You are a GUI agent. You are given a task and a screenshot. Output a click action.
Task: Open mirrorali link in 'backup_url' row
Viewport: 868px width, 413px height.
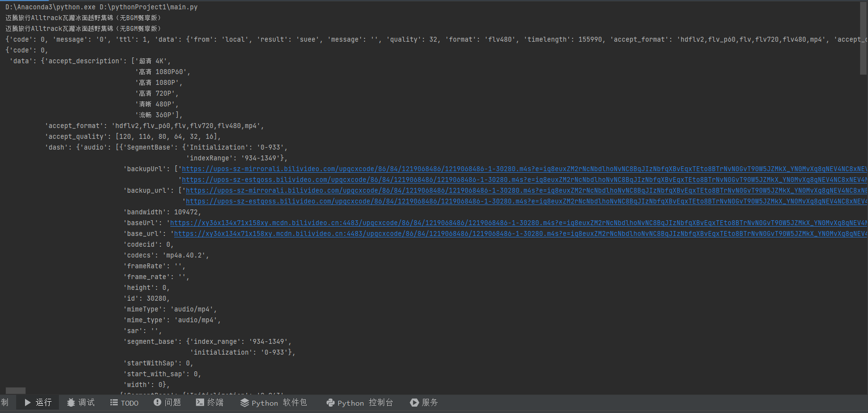pos(526,191)
